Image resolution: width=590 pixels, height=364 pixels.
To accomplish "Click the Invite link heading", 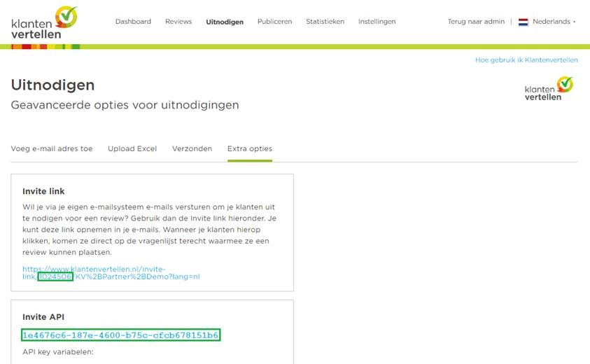I will pyautogui.click(x=43, y=191).
